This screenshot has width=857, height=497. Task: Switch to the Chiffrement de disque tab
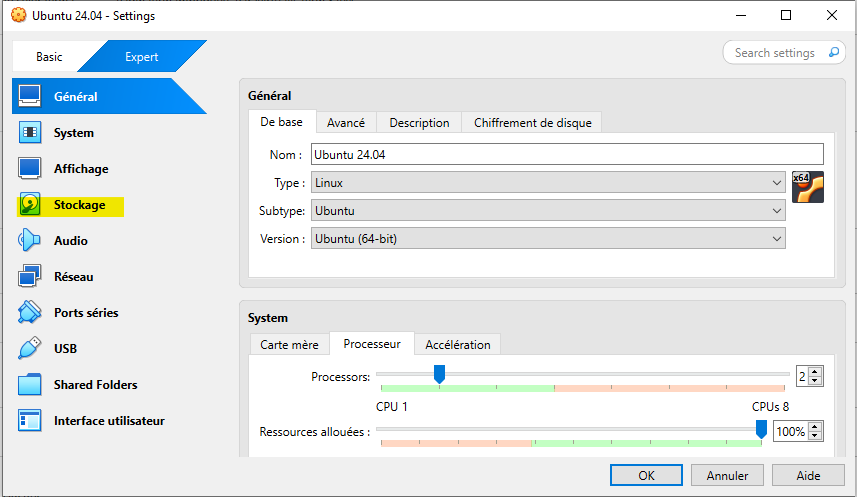pyautogui.click(x=532, y=123)
